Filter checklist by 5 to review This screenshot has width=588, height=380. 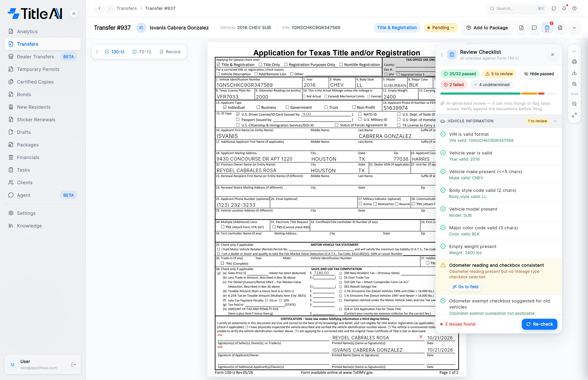click(499, 74)
